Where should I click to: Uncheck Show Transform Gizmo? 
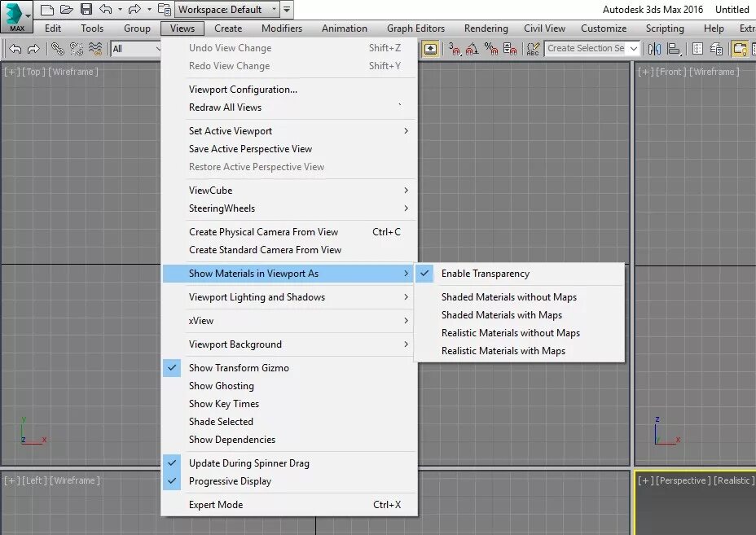[239, 368]
